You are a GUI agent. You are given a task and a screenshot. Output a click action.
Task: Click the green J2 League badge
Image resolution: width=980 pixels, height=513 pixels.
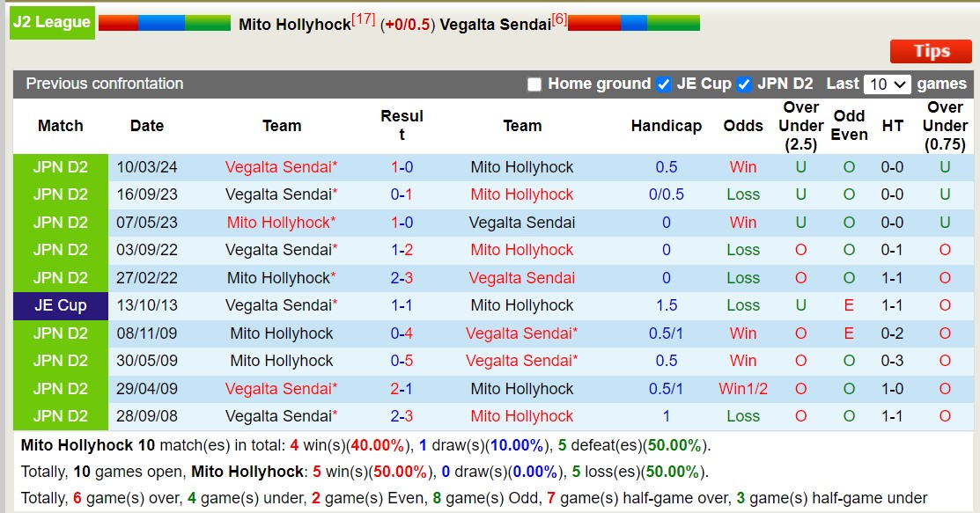51,23
